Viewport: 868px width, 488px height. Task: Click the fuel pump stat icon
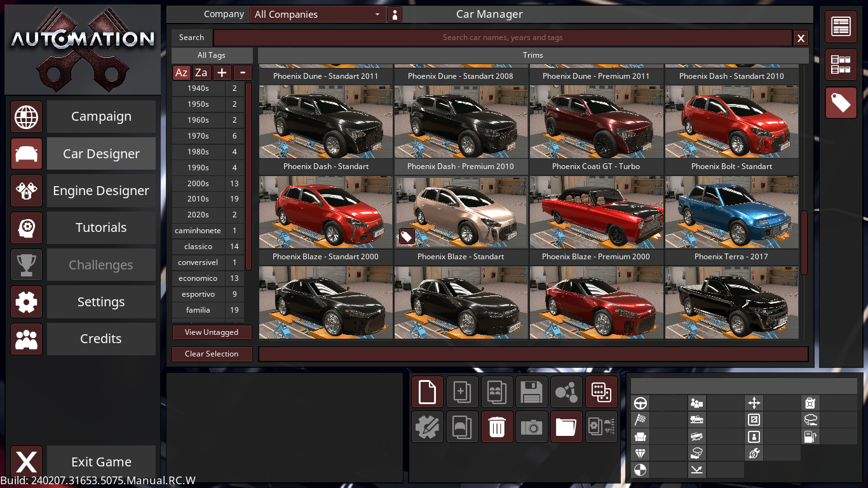click(810, 437)
